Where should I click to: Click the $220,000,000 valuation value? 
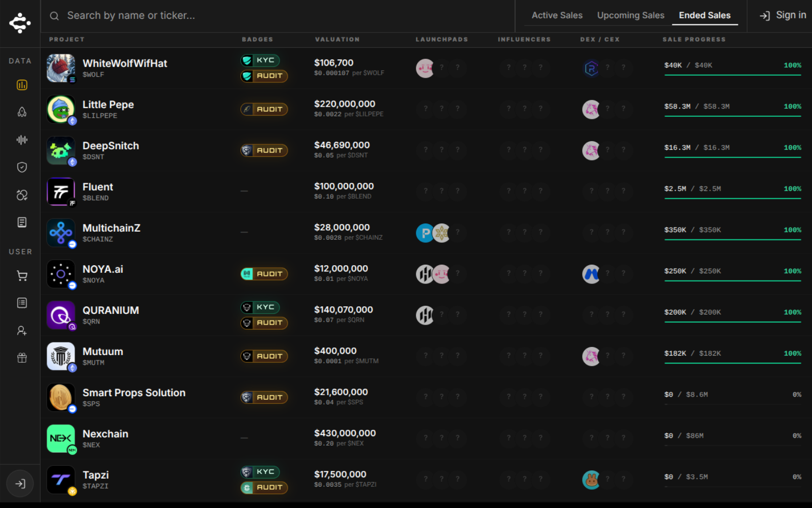(345, 104)
